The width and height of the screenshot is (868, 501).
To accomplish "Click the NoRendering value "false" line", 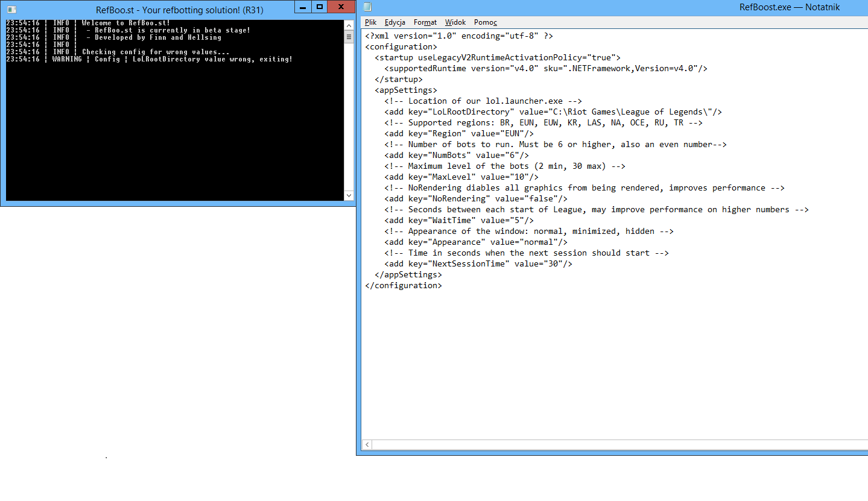I will [476, 199].
